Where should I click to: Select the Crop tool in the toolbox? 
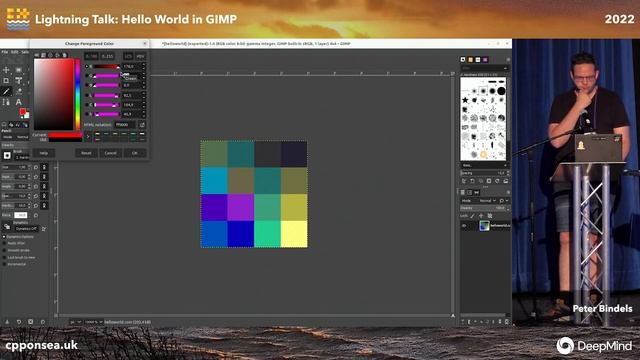[x=6, y=80]
